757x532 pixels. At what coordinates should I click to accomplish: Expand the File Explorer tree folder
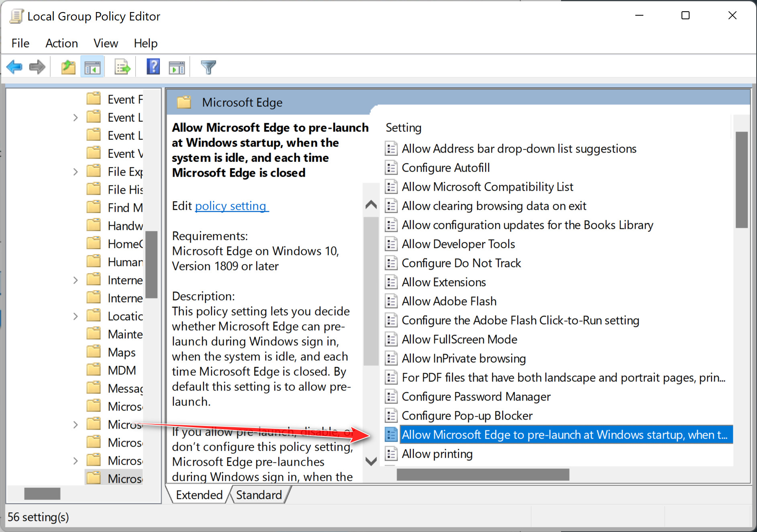click(x=75, y=172)
